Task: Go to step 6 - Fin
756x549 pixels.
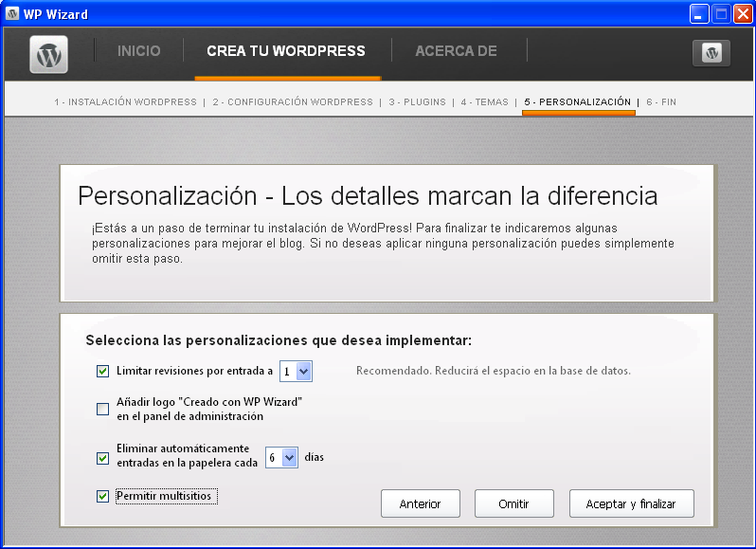Action: click(661, 101)
